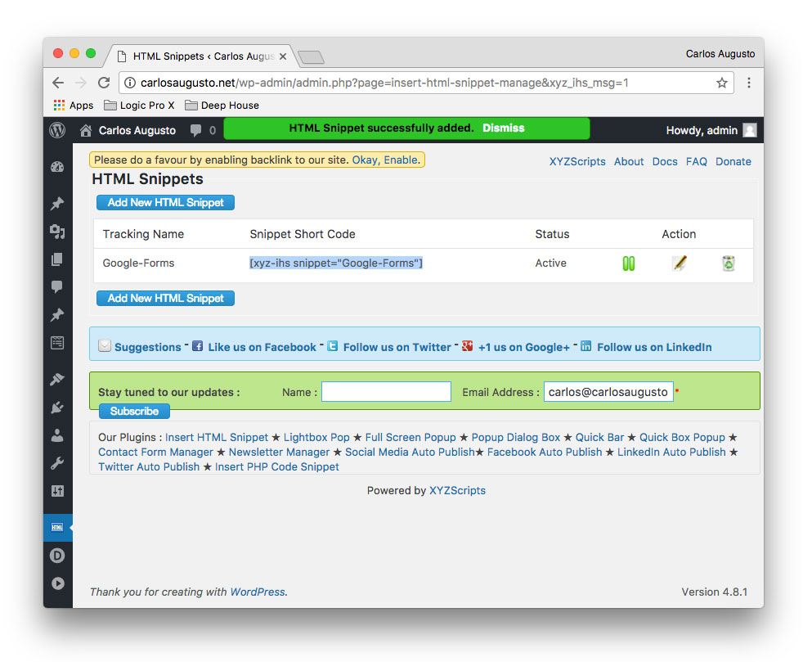Open a new browser tab

coord(312,57)
